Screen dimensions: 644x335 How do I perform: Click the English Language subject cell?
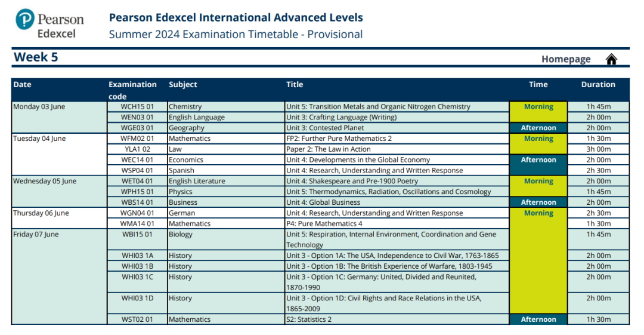(225, 117)
